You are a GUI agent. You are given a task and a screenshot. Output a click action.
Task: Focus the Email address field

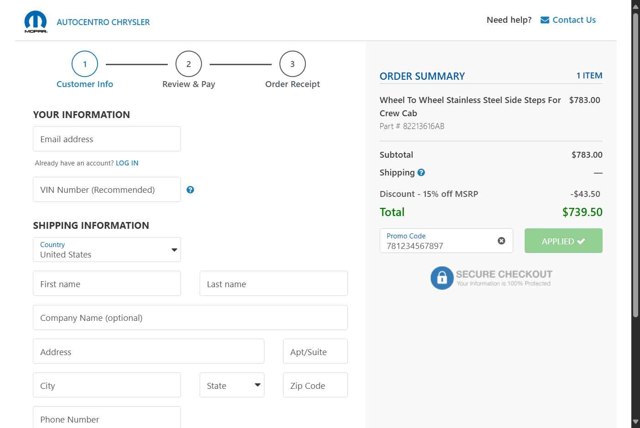[107, 139]
